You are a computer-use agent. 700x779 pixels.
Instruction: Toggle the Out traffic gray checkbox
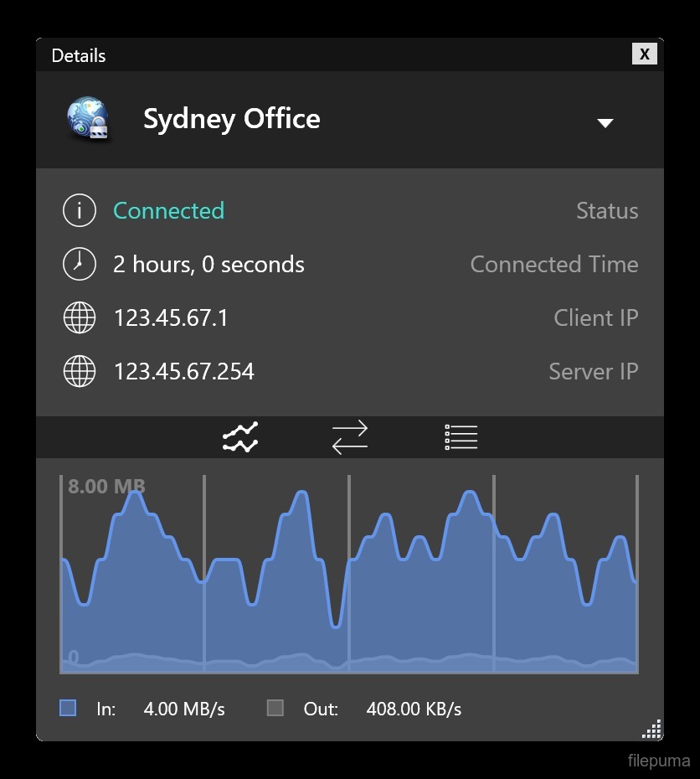275,708
